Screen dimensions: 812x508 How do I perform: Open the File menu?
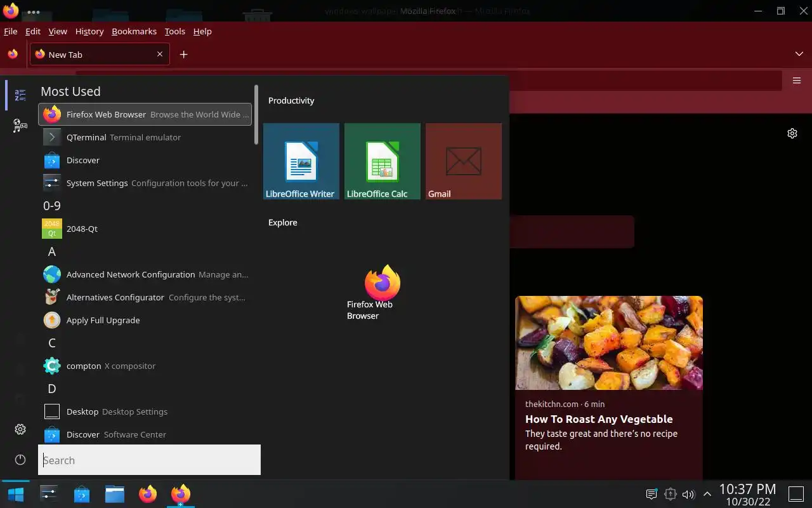[10, 31]
